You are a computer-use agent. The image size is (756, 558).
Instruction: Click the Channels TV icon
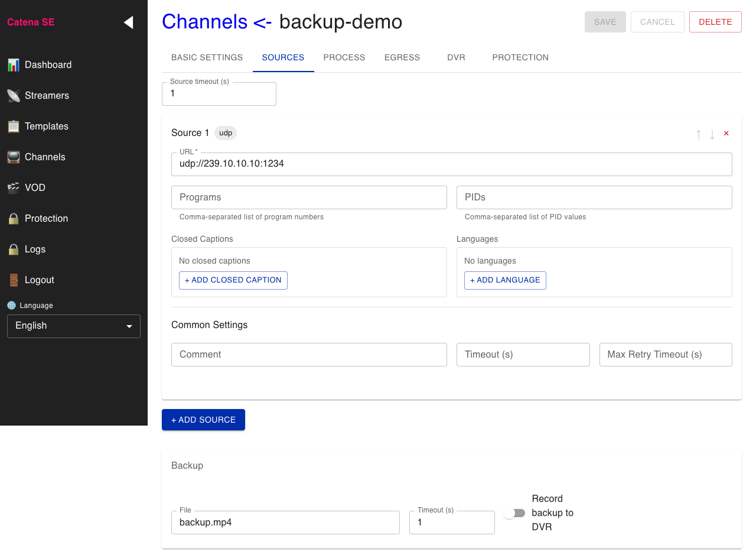tap(14, 157)
